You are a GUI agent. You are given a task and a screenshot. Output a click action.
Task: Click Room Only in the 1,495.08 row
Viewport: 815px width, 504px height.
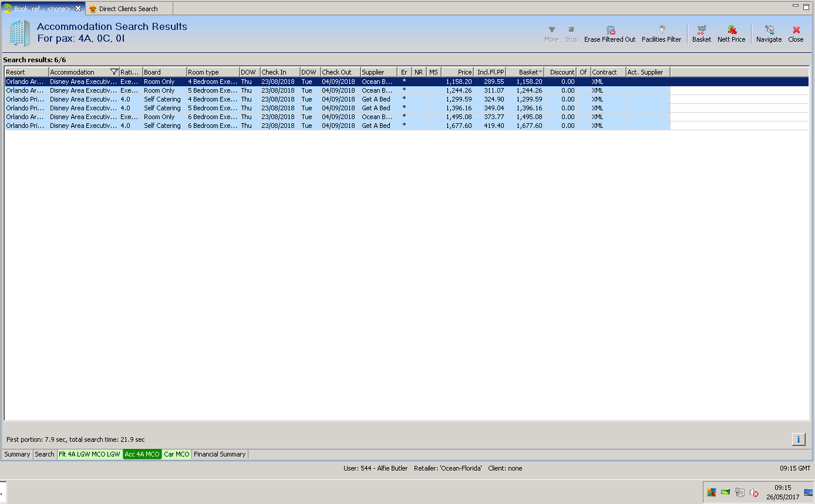(159, 117)
